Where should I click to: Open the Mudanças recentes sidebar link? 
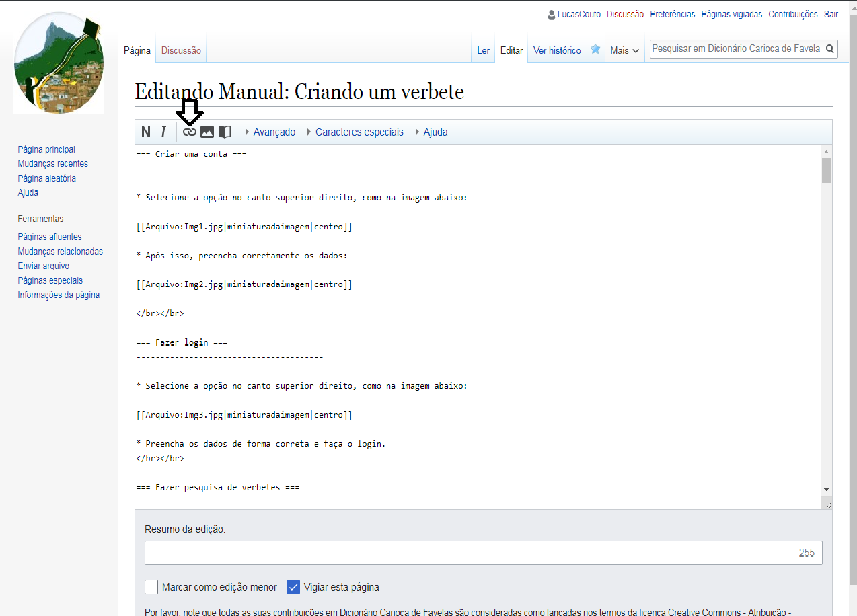click(52, 164)
